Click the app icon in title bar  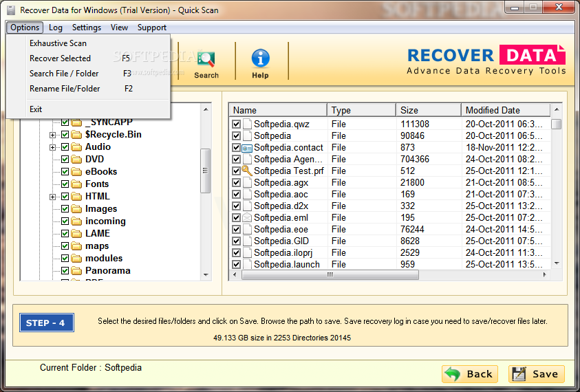click(11, 10)
